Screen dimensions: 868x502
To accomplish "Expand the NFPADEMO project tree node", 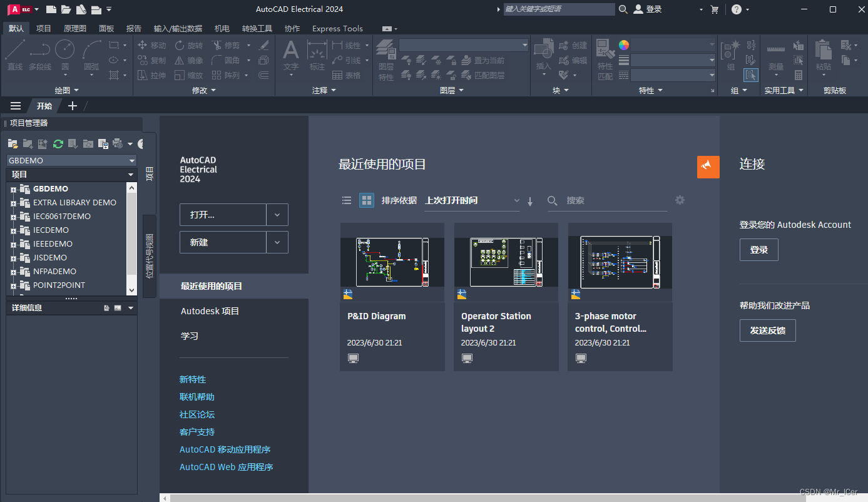I will click(x=13, y=272).
